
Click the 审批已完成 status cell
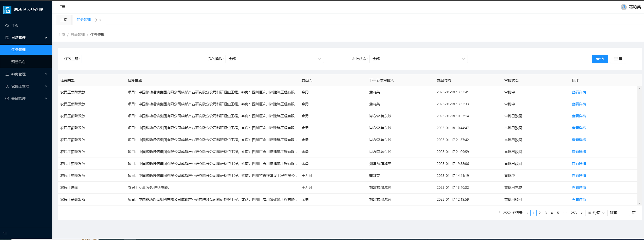tap(513, 187)
